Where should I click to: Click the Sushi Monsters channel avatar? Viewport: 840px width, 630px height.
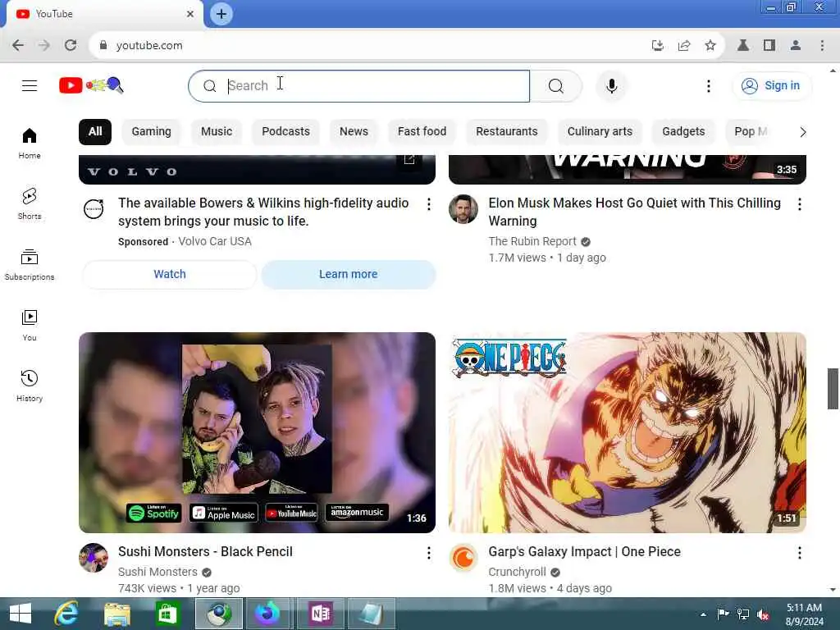[94, 558]
